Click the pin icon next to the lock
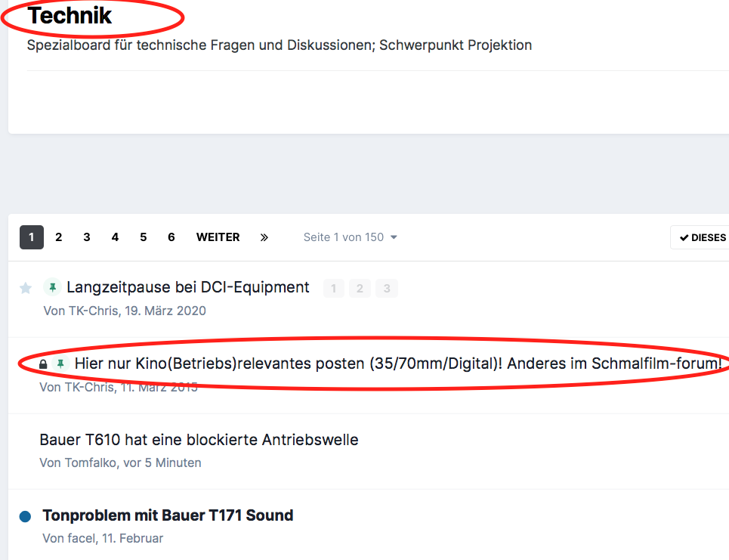Screen dimensions: 729x560 pyautogui.click(x=60, y=364)
